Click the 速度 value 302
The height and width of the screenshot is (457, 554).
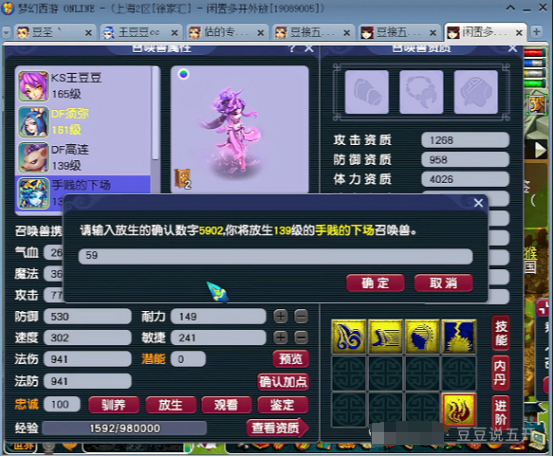pos(87,338)
